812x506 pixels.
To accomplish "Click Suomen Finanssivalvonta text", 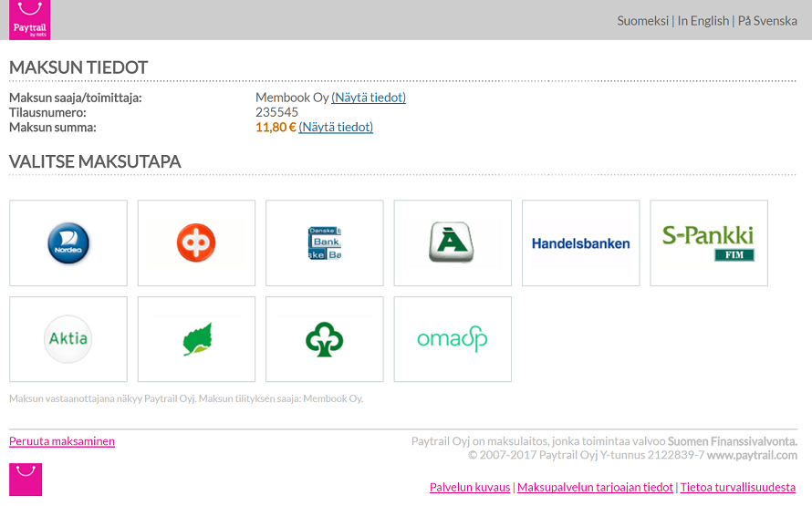I will coord(733,441).
